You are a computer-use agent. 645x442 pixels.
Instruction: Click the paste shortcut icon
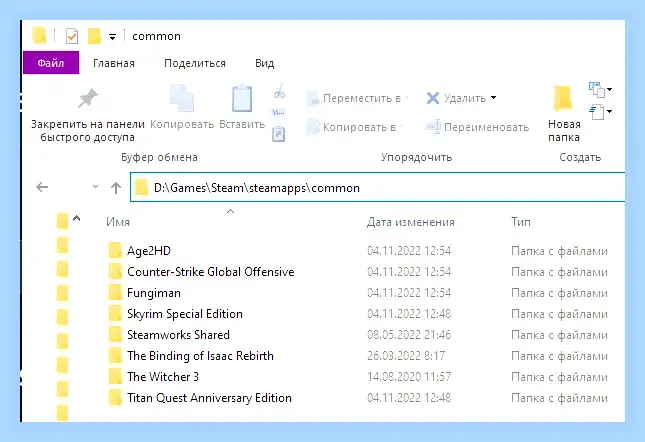coord(278,134)
